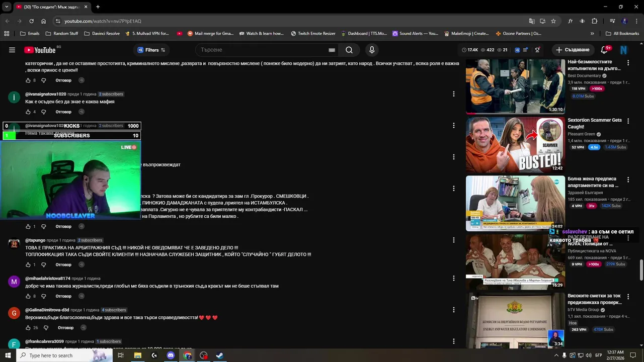The height and width of the screenshot is (362, 644).
Task: Go to the YouTube home logo
Action: coord(40,50)
